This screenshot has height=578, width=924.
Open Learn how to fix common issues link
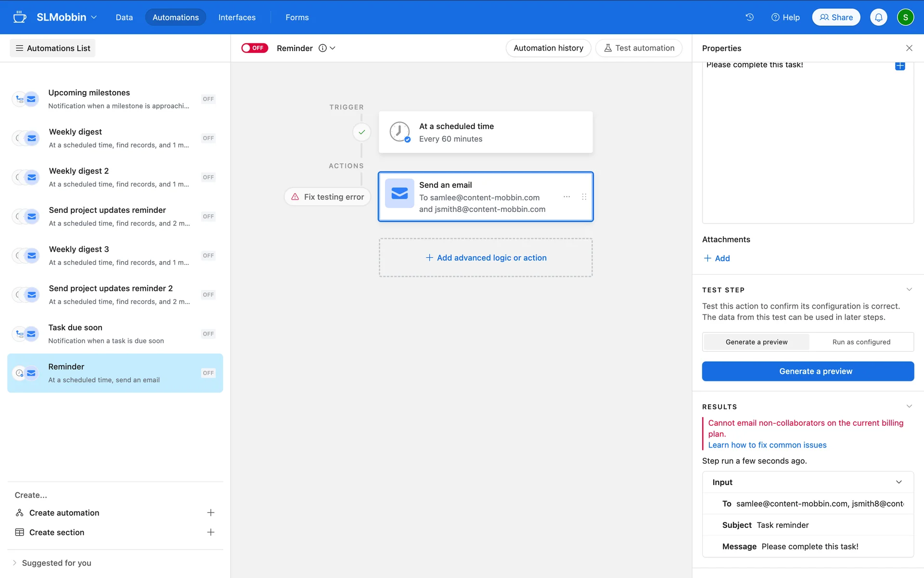767,445
